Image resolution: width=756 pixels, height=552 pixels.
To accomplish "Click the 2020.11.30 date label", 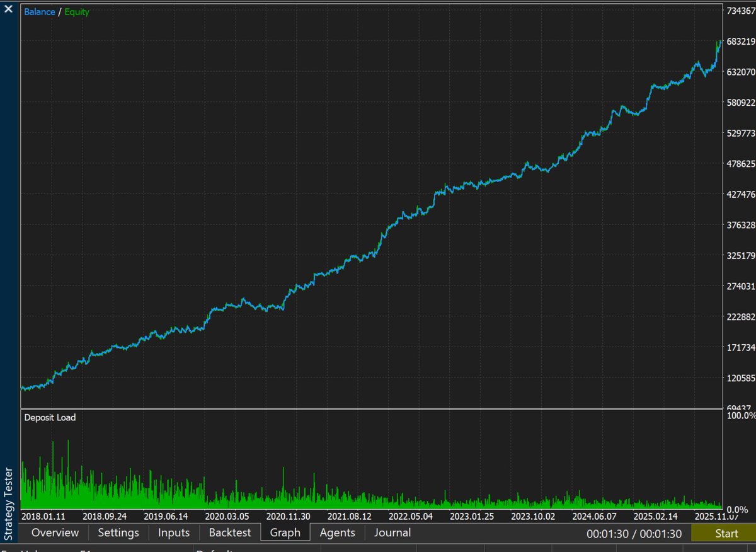I will [288, 516].
